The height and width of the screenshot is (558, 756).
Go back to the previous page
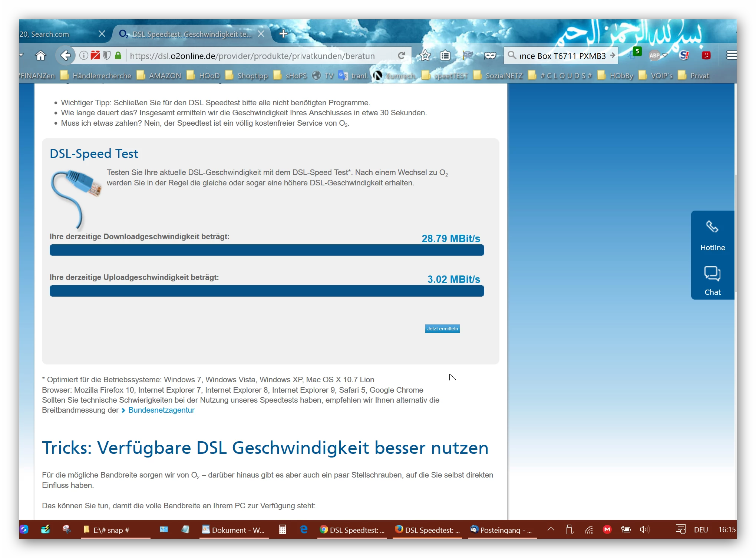65,56
